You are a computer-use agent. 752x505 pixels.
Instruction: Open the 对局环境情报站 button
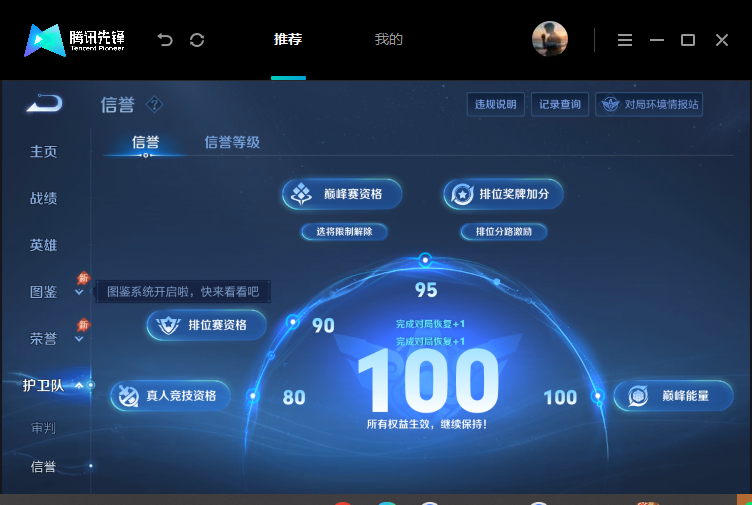tap(649, 104)
